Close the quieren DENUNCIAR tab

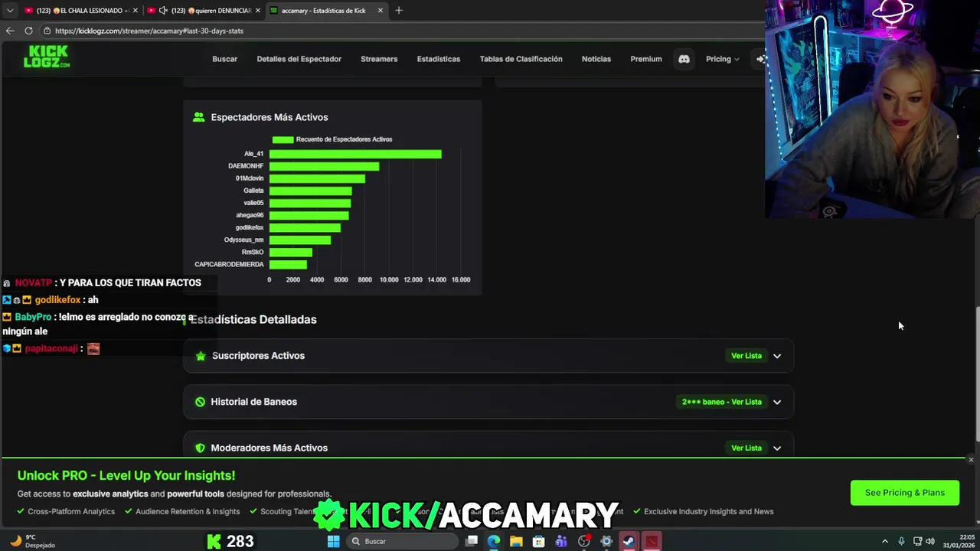[257, 10]
